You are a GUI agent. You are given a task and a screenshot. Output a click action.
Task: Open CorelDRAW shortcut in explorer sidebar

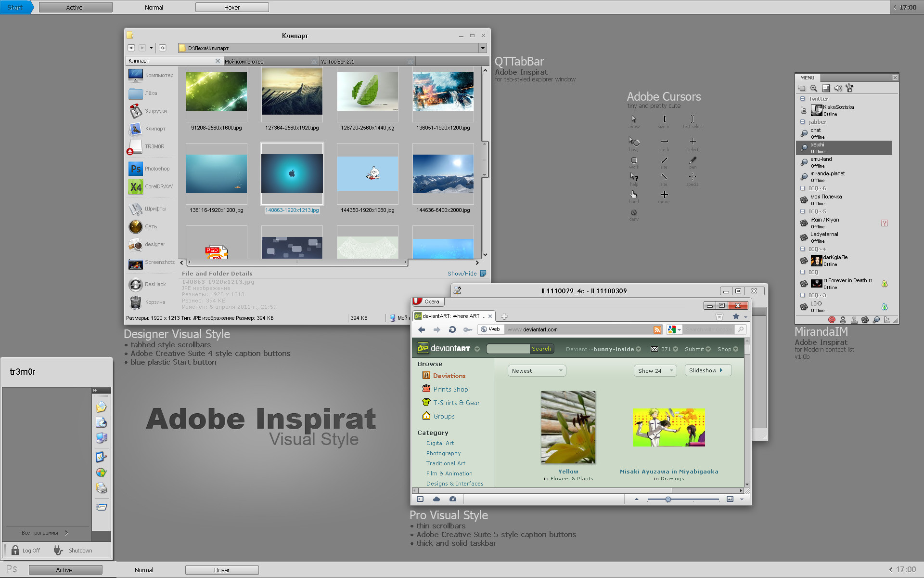(151, 186)
